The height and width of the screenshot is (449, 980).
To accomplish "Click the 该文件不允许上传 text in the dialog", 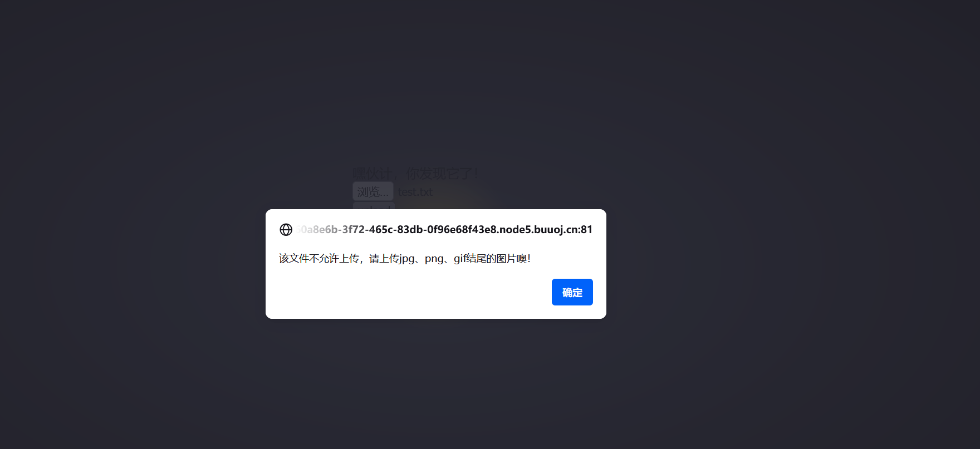I will click(318, 259).
